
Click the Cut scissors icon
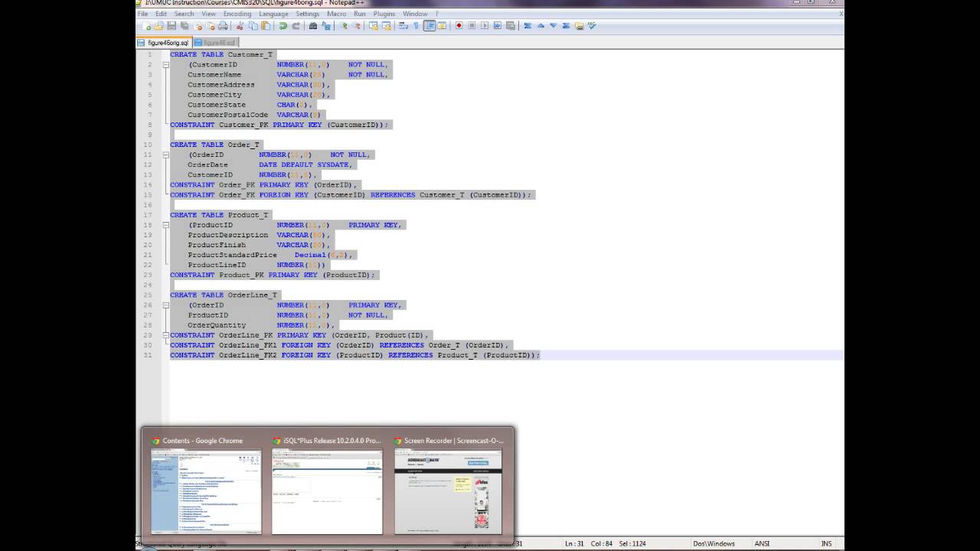240,26
